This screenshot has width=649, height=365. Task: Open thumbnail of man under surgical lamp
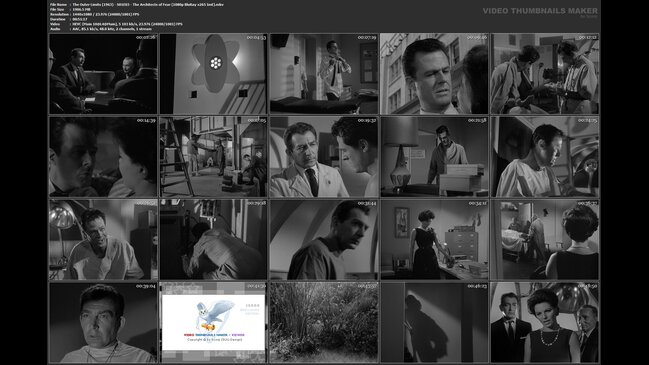click(x=103, y=240)
